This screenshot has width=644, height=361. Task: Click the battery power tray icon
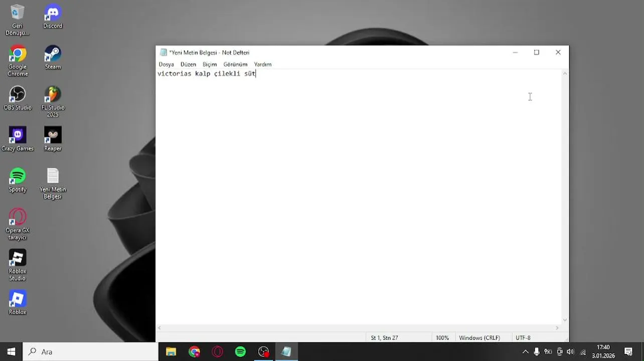[548, 351]
